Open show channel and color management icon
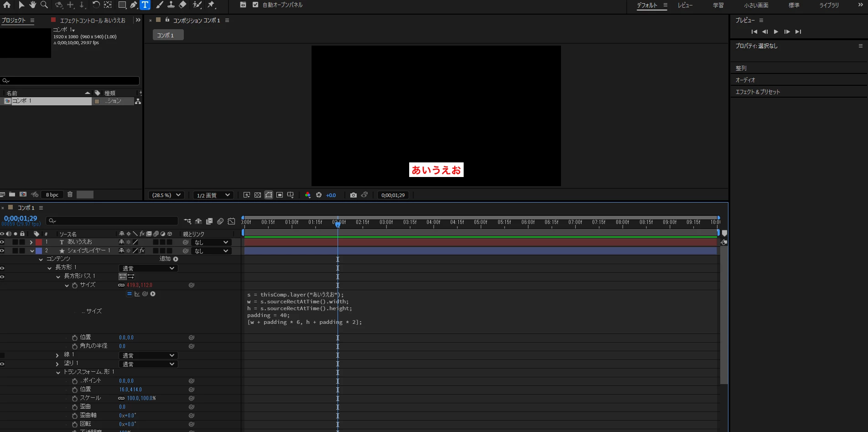Screen dimensions: 868x432 pyautogui.click(x=308, y=195)
